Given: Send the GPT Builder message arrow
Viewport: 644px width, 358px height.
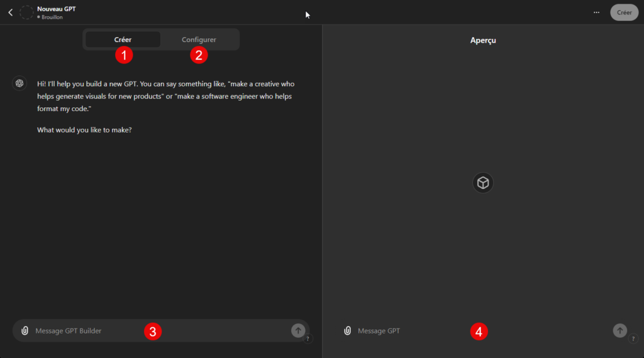Looking at the screenshot, I should 298,330.
